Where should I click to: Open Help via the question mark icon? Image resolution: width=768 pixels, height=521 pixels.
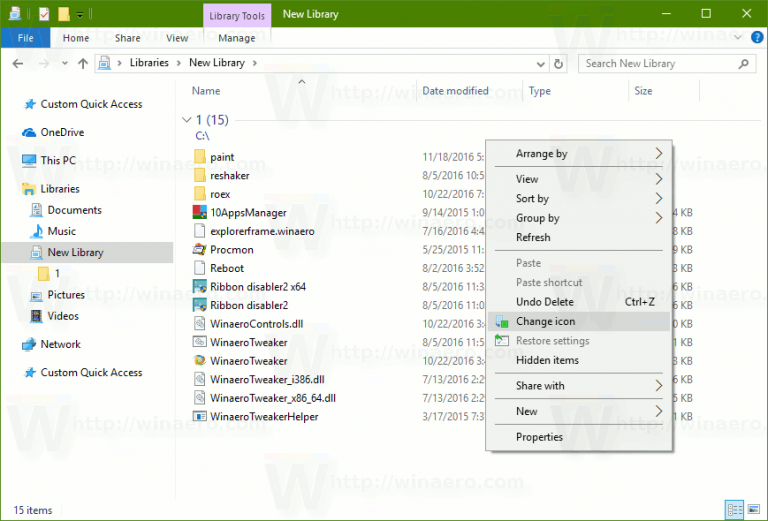pyautogui.click(x=757, y=37)
